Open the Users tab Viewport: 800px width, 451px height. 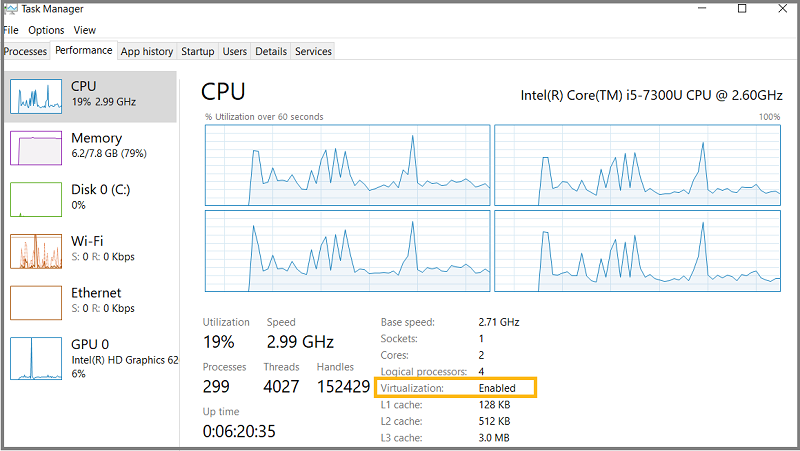click(x=235, y=51)
